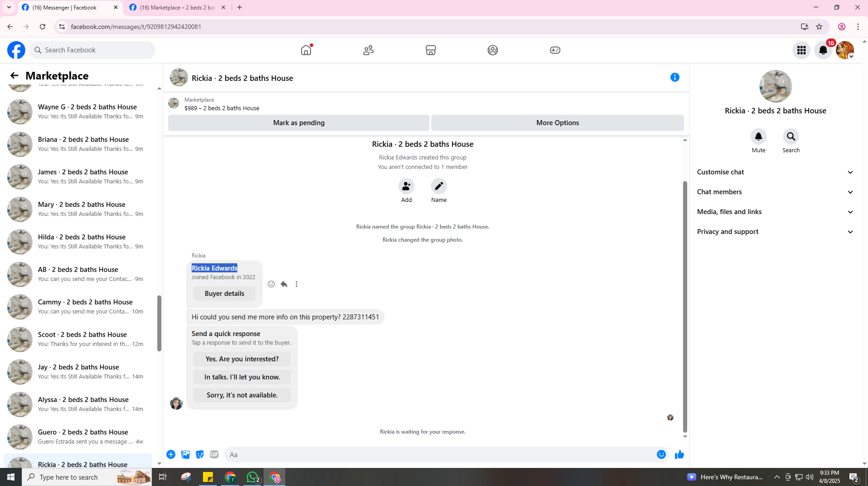Open Scoot conversation
Image resolution: width=868 pixels, height=486 pixels.
78,339
